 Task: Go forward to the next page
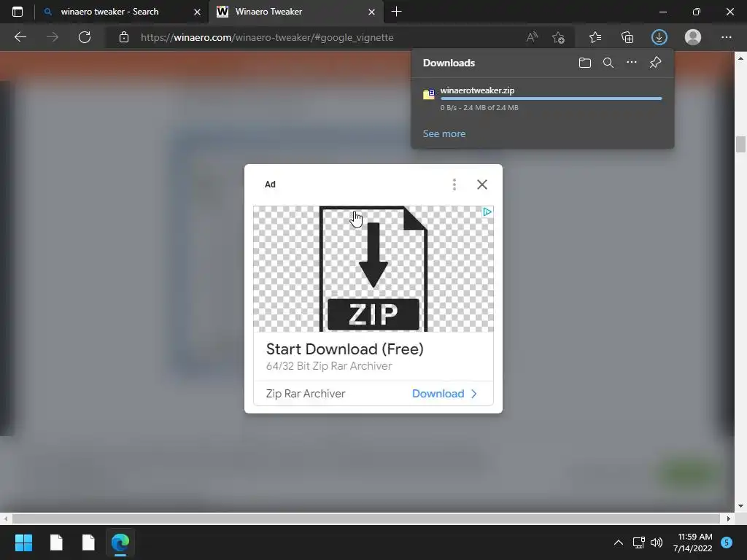(53, 37)
